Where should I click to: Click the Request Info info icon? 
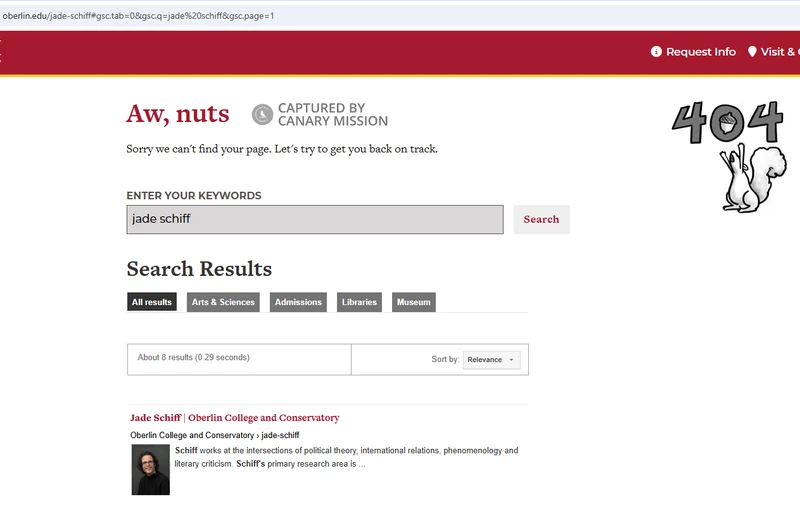click(656, 52)
